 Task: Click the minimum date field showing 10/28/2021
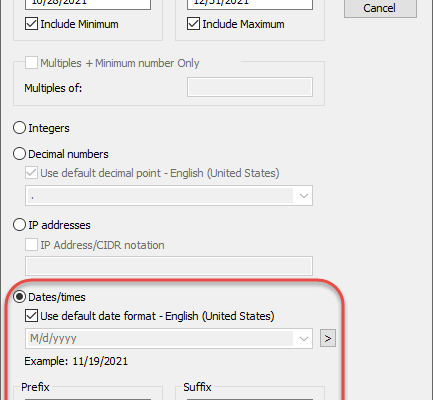88,3
